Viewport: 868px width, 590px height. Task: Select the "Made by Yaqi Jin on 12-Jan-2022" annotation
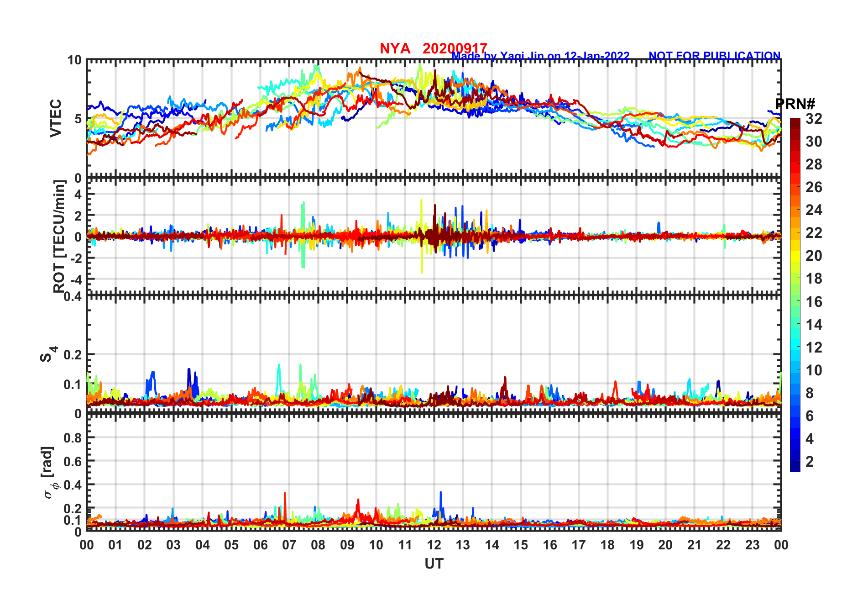click(x=540, y=56)
